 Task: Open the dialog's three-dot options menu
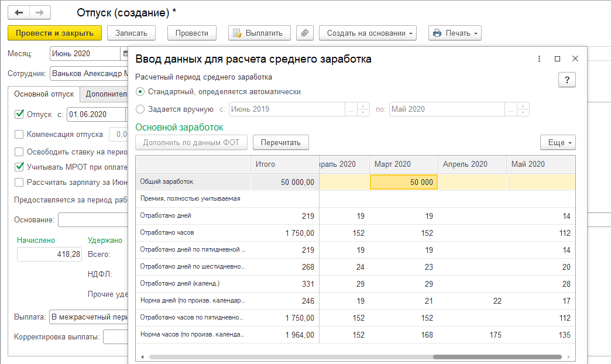click(538, 59)
